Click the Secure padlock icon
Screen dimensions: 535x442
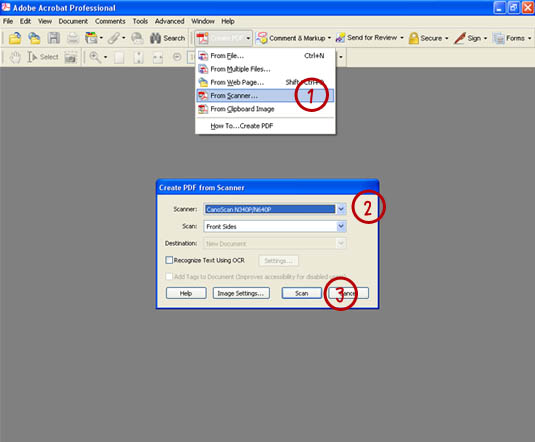pos(413,38)
